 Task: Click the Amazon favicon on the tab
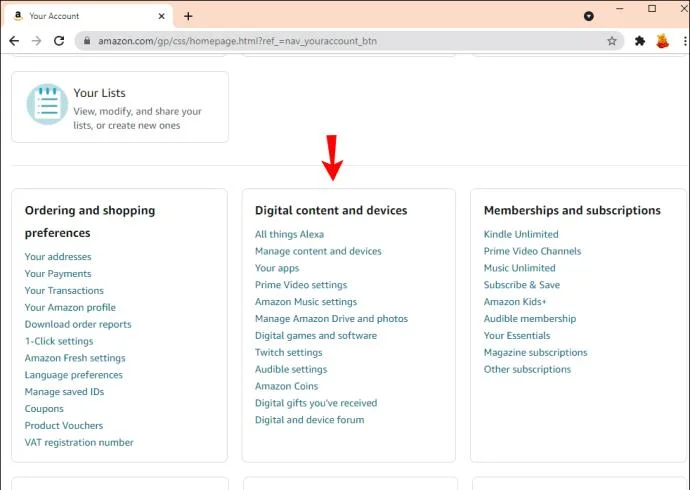click(18, 16)
